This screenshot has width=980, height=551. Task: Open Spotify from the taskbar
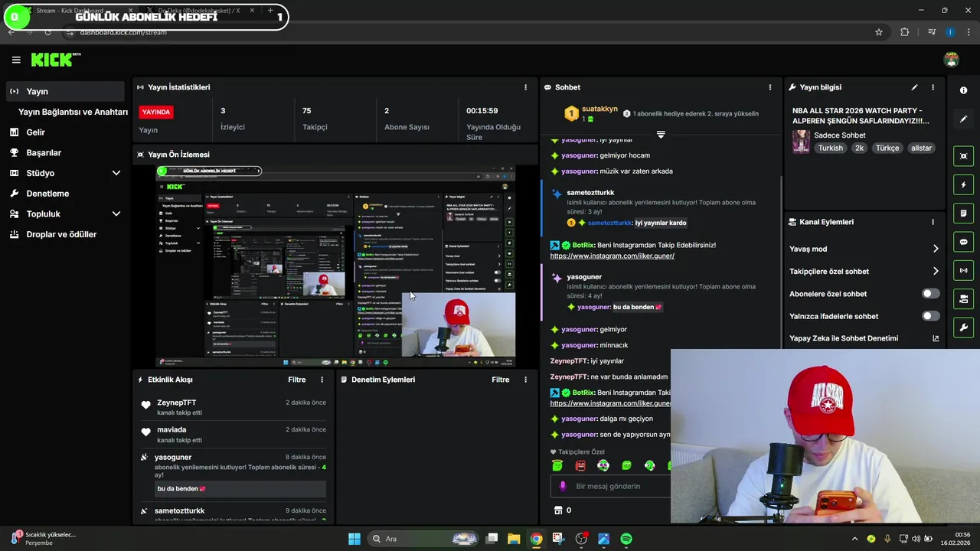(x=626, y=539)
